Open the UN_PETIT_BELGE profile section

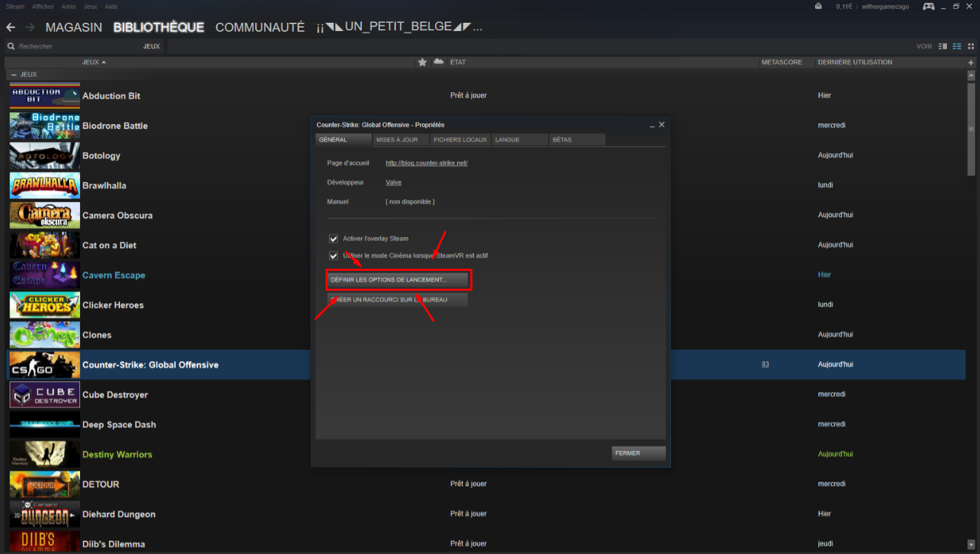pyautogui.click(x=399, y=28)
